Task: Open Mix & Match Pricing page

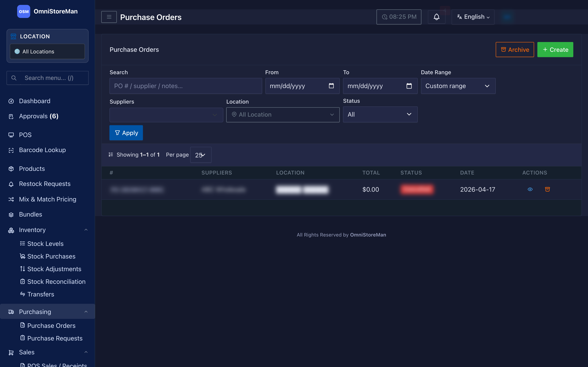Action: click(48, 199)
